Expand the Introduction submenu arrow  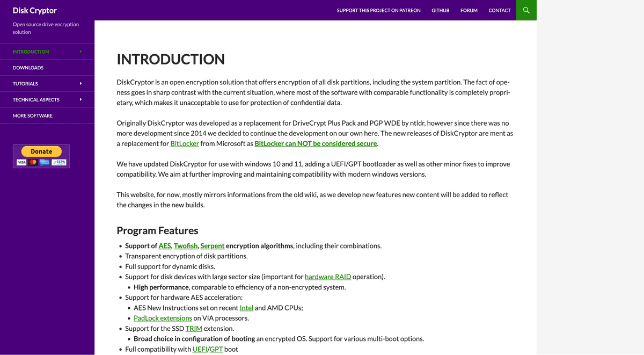(80, 52)
